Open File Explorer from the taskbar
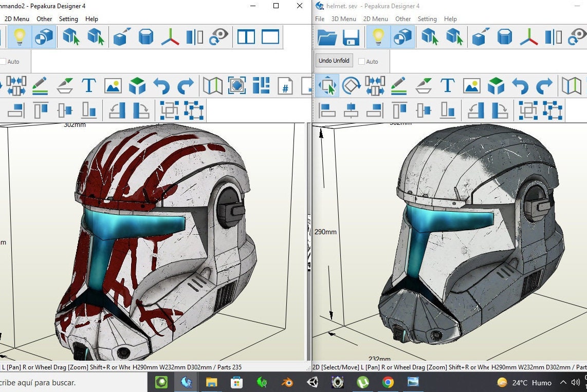The width and height of the screenshot is (587, 392). (211, 382)
